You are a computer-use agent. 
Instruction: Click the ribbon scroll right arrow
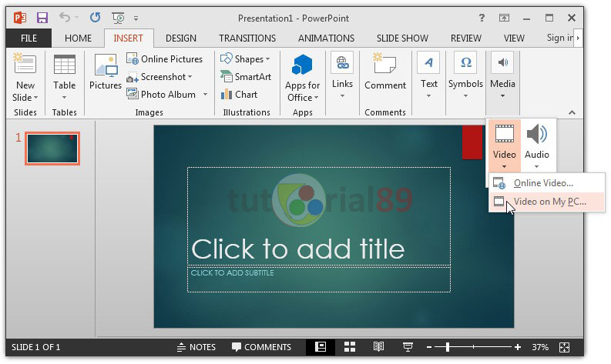(x=579, y=38)
